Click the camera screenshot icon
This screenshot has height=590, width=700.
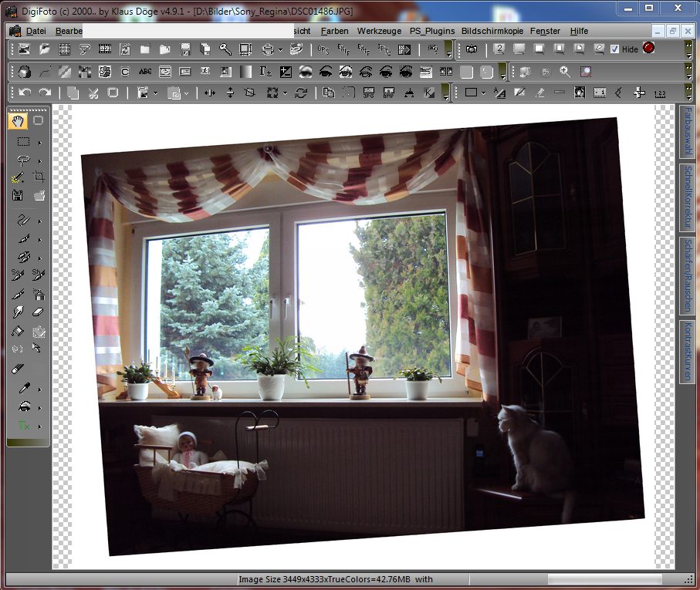pos(471,49)
